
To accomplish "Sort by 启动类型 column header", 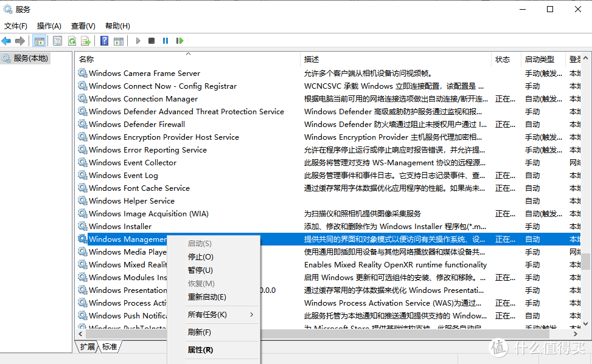I will pyautogui.click(x=543, y=59).
